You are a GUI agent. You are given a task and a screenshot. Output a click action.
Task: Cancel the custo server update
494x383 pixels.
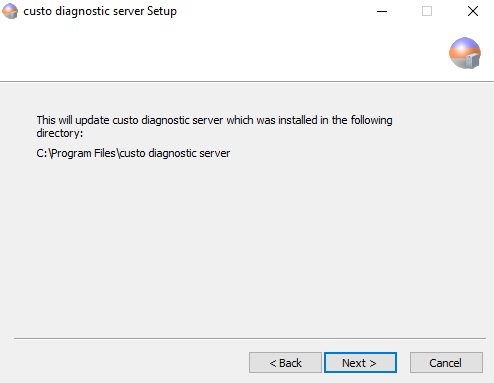446,363
